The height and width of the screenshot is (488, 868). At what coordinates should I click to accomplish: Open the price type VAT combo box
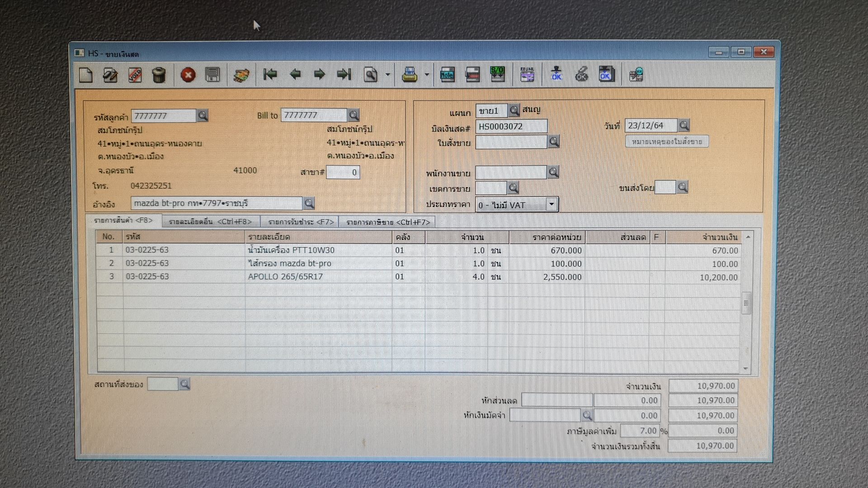(551, 205)
